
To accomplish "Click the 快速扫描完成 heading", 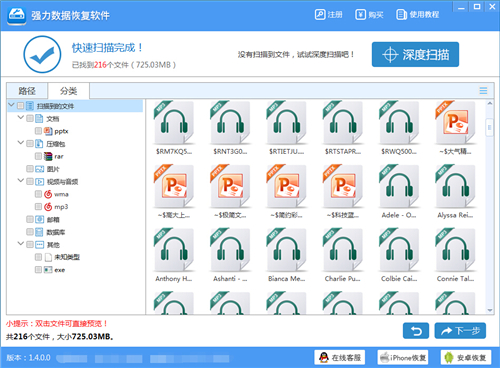I will pyautogui.click(x=107, y=48).
